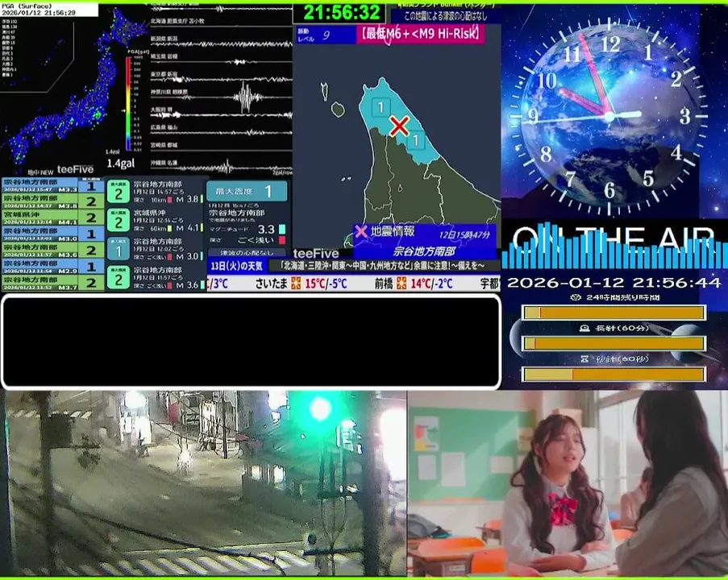
Task: Click the pink X icon beside 地震情報
Action: click(361, 231)
